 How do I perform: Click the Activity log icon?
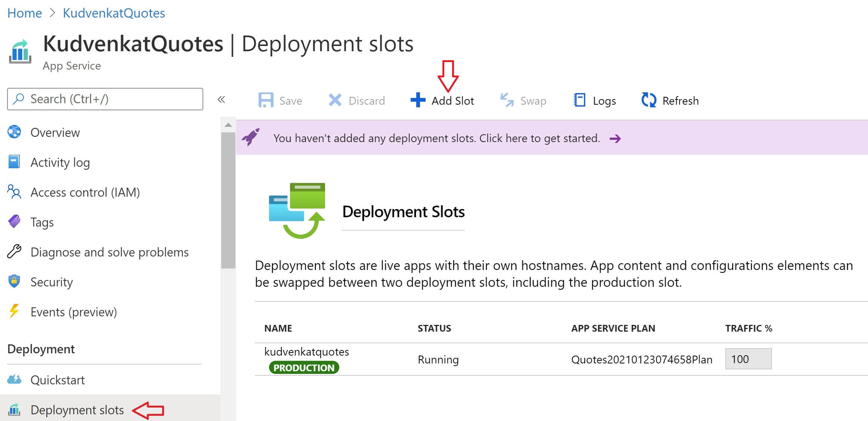(14, 162)
